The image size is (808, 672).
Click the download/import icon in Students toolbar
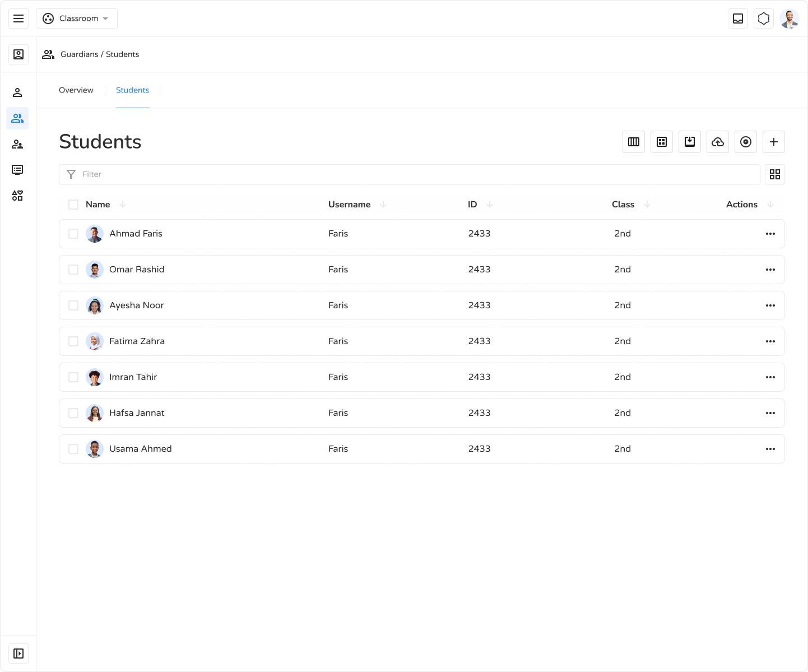coord(690,142)
